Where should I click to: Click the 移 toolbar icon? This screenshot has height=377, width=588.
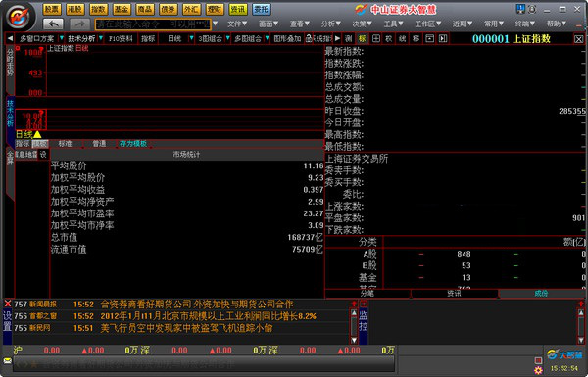pos(416,38)
